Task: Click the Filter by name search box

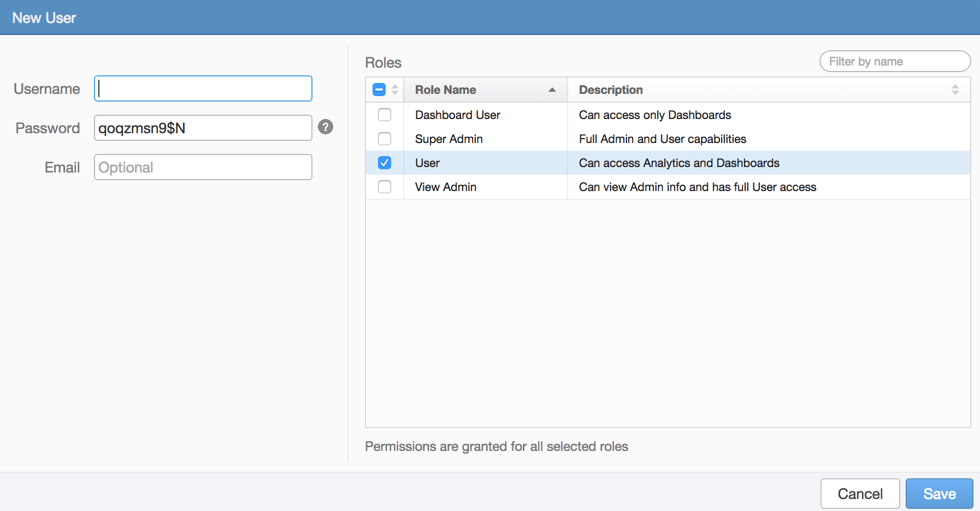Action: [x=895, y=61]
